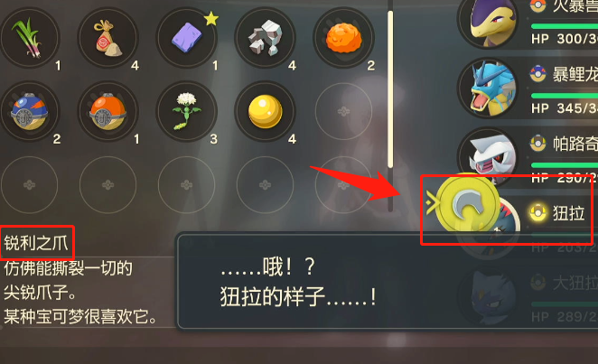Advance the 狃拉的样子 dialogue box
598x364 pixels.
pyautogui.click(x=388, y=281)
